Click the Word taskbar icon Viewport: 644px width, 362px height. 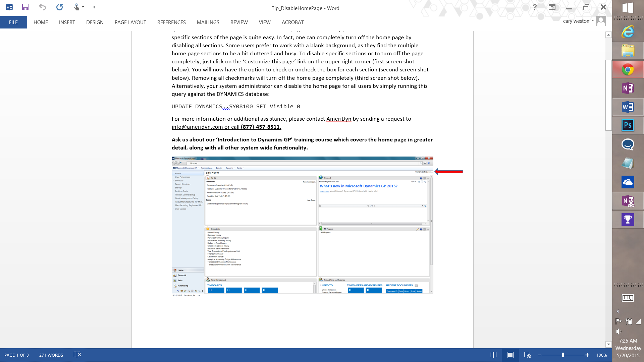coord(628,107)
